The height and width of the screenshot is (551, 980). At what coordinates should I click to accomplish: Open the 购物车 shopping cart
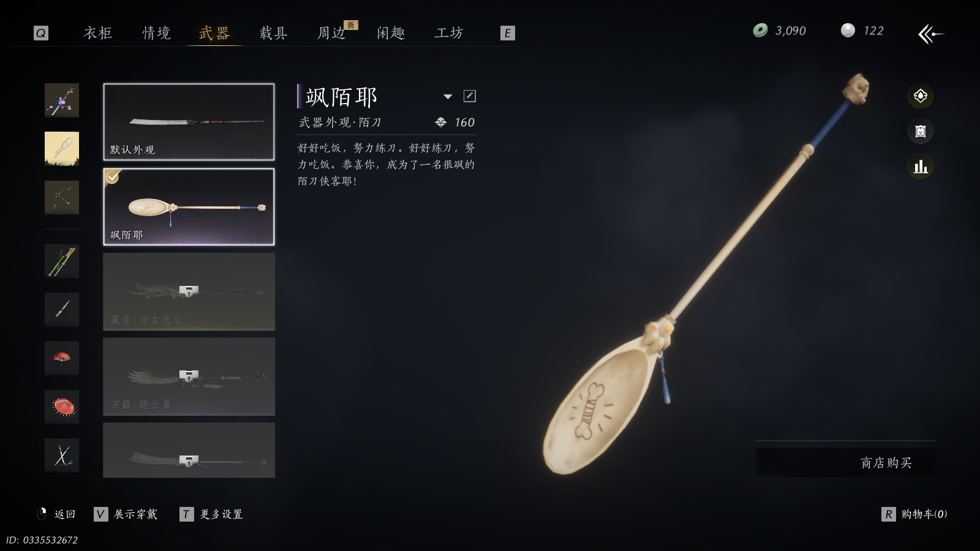(x=914, y=514)
